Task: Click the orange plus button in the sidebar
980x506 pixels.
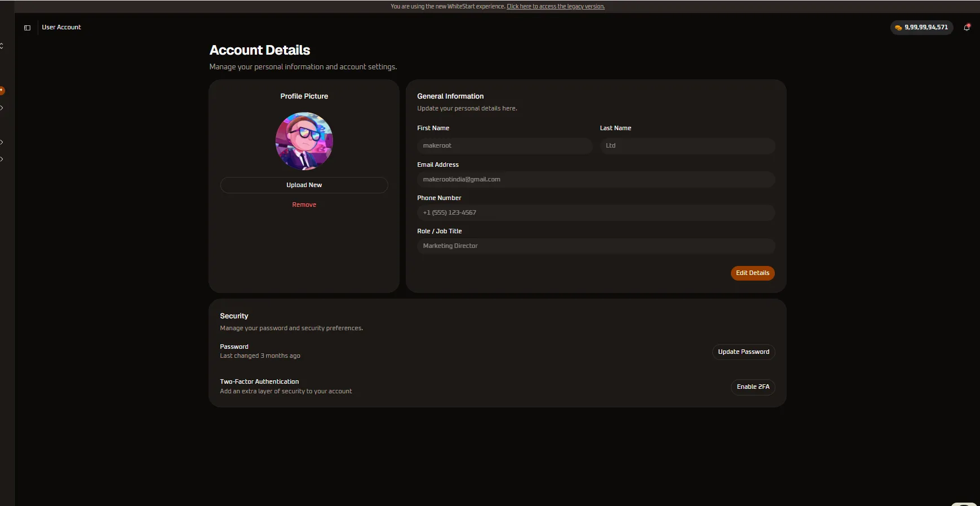Action: pos(2,90)
